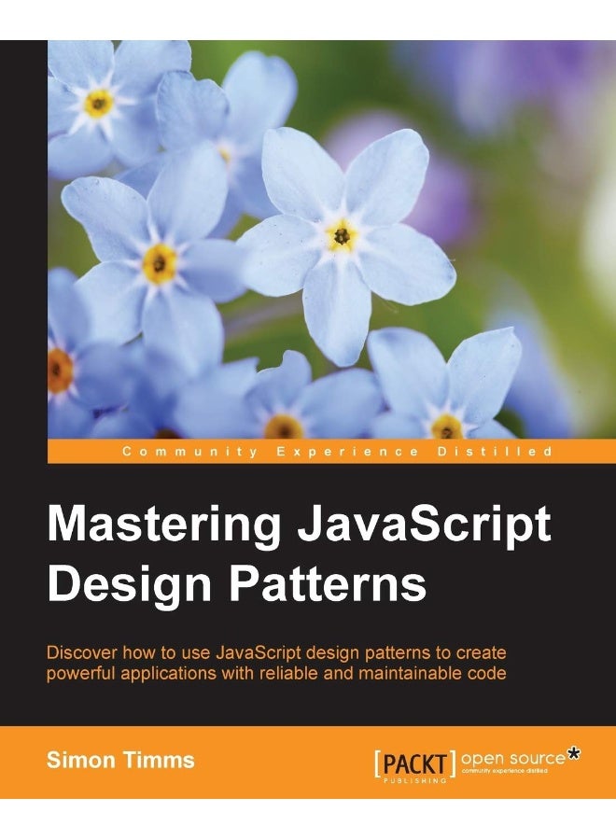Image resolution: width=616 pixels, height=840 pixels.
Task: Click the subtitle beginning "Discover how to use JavaScript"
Action: click(276, 663)
